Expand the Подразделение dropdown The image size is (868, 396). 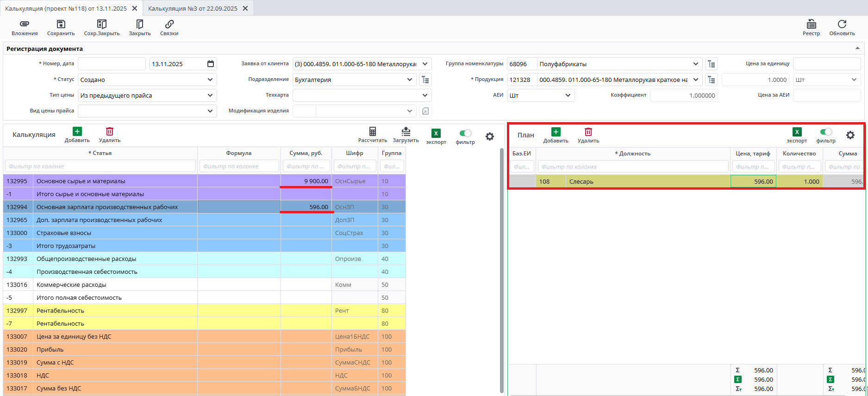pyautogui.click(x=410, y=80)
